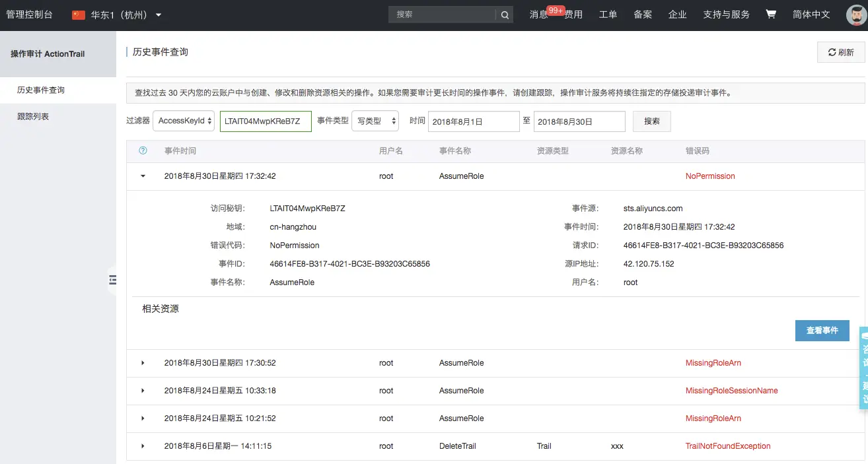Click the event ID value
Image resolution: width=868 pixels, height=464 pixels.
click(x=350, y=264)
